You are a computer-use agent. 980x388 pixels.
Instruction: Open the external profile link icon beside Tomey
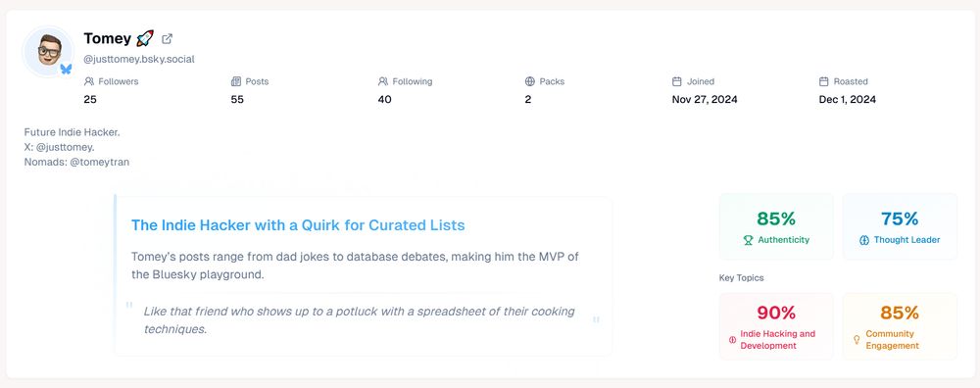[167, 39]
